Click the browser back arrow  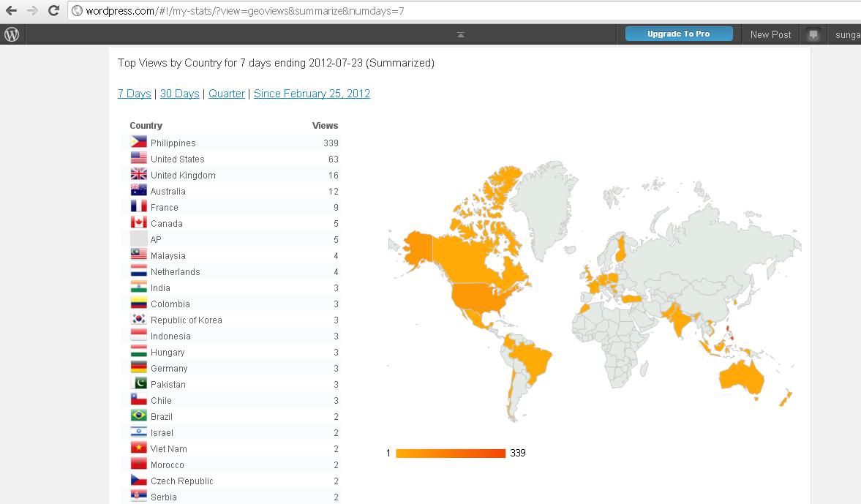point(11,11)
